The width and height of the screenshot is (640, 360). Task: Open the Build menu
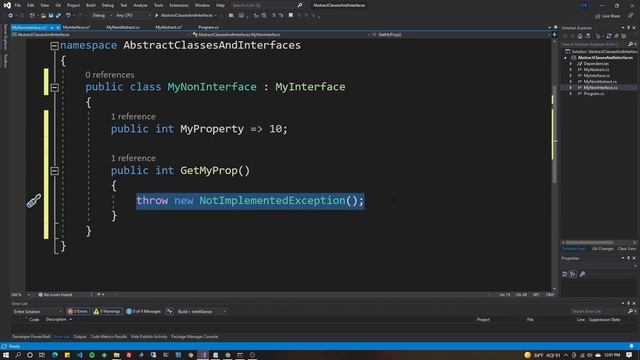pos(91,5)
